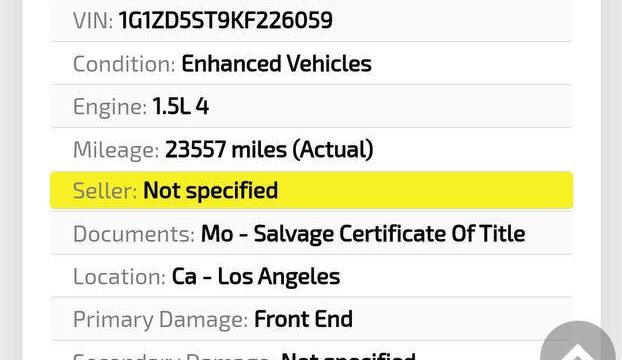Tap the scroll-to-top arrow button
Screen dimensions: 622x360
[x=578, y=342]
